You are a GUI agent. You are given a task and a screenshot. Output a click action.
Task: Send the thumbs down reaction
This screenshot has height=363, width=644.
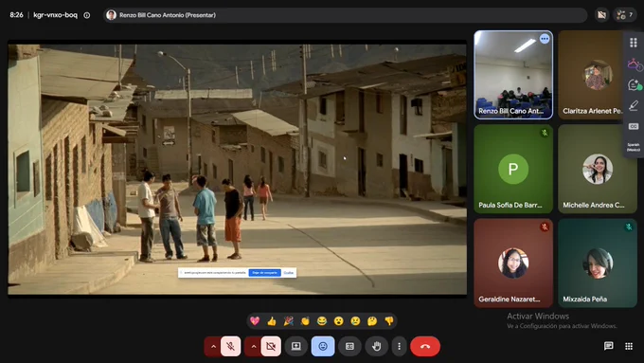pos(389,321)
